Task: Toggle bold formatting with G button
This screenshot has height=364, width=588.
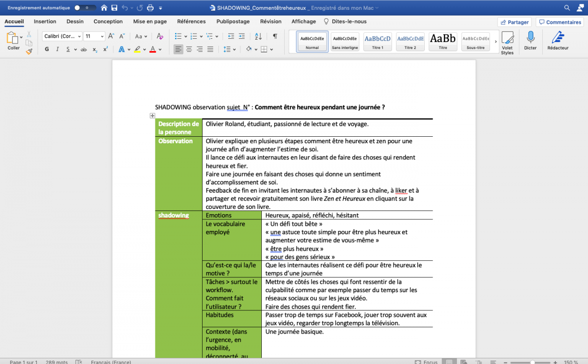Action: pyautogui.click(x=47, y=49)
